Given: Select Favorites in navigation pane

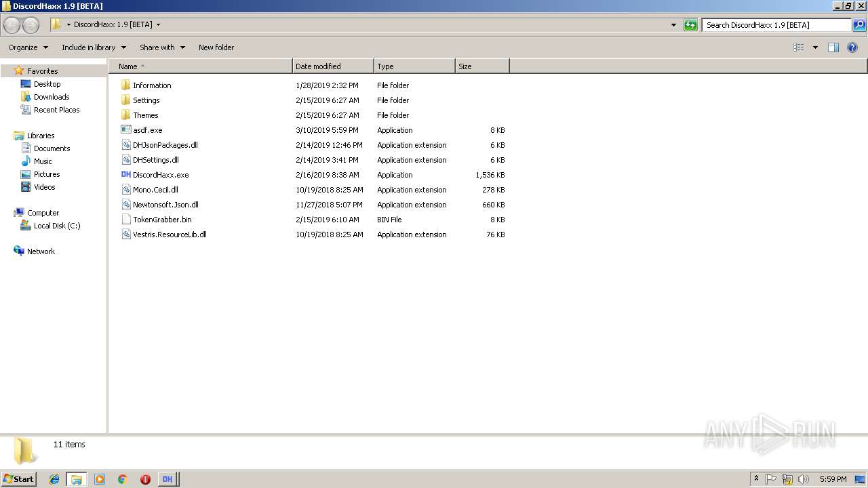Looking at the screenshot, I should [x=42, y=71].
